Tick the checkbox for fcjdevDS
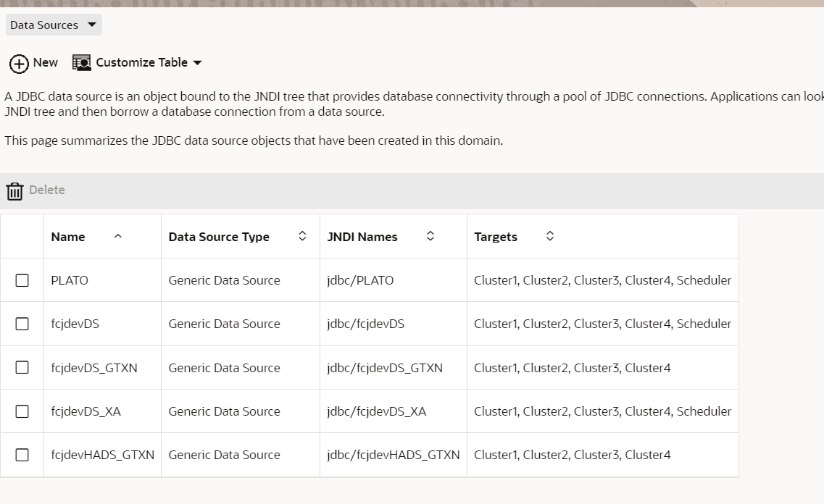Screen dimensions: 824x504 point(22,324)
